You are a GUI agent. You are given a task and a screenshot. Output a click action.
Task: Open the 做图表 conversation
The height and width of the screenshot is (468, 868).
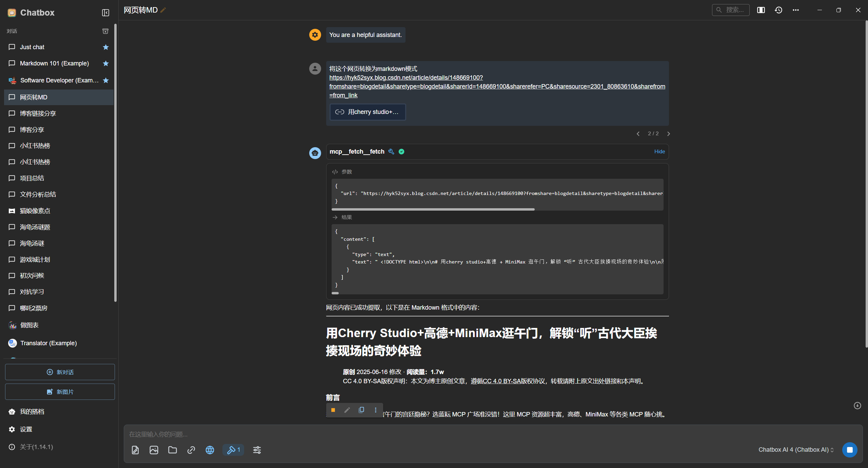(59, 325)
